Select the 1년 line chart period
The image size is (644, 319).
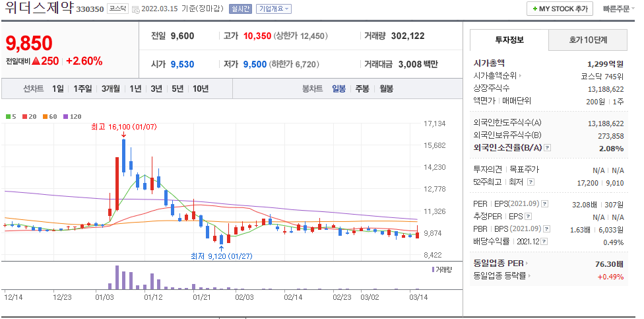coord(135,89)
